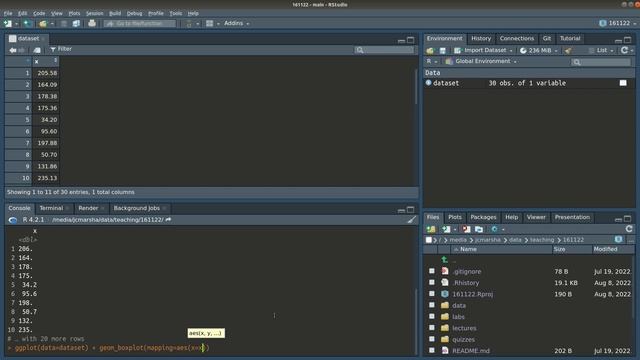Click working directory arrow in Console header
640x360 pixels.
pyautogui.click(x=168, y=220)
